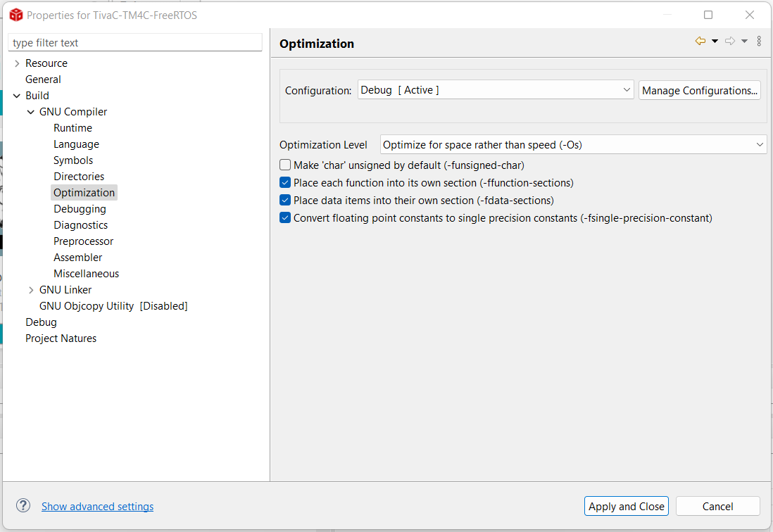Uncheck Place each function into own section
The image size is (773, 532).
(x=285, y=183)
